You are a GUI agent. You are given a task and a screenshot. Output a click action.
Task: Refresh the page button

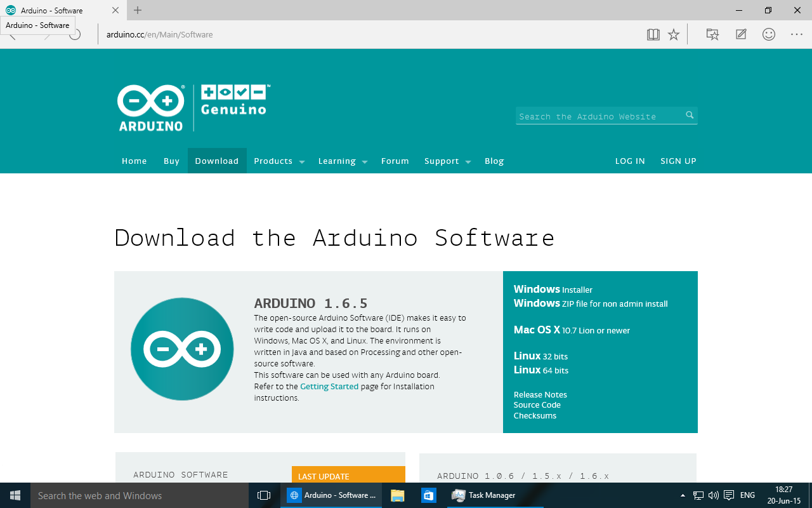(x=75, y=34)
